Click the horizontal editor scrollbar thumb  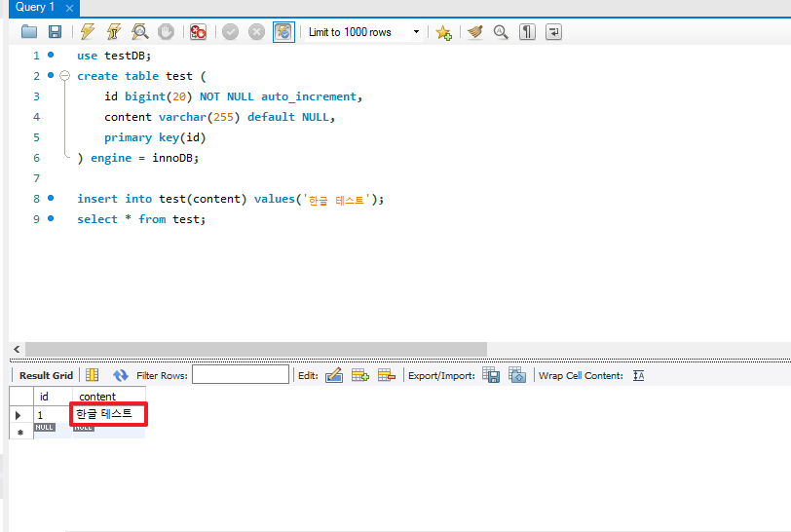(x=256, y=349)
